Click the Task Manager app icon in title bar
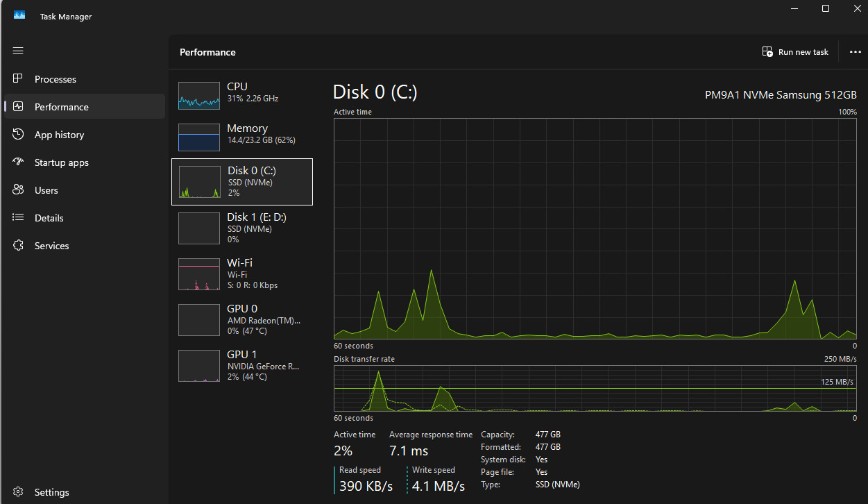868x504 pixels. pos(19,15)
